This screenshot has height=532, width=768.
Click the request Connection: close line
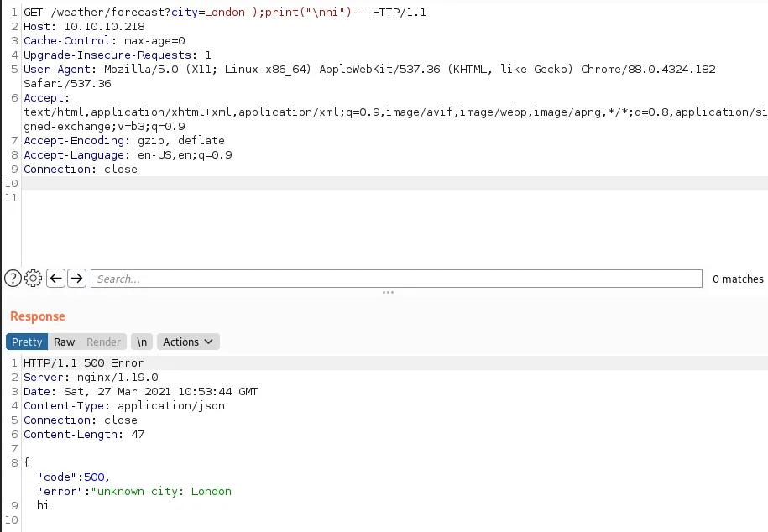tap(81, 169)
